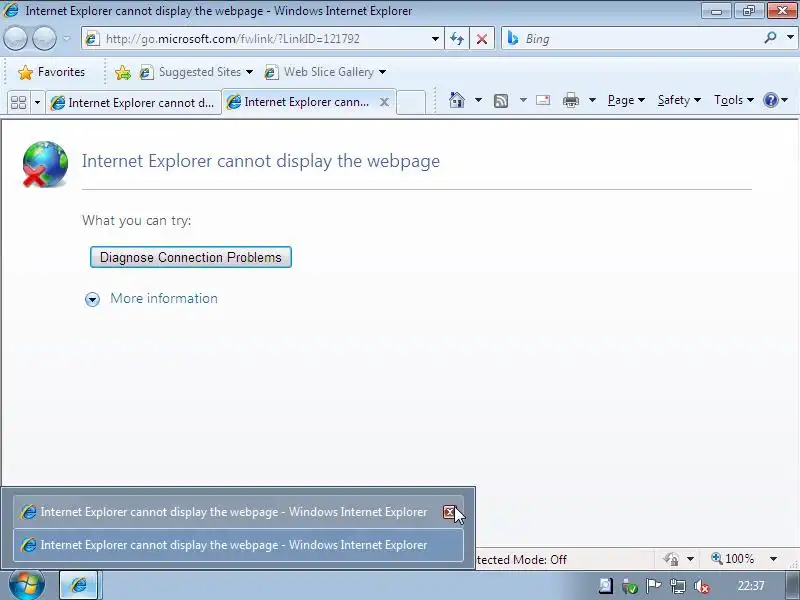Viewport: 800px width, 600px height.
Task: Open the tab list dropdown arrow
Action: click(x=37, y=102)
